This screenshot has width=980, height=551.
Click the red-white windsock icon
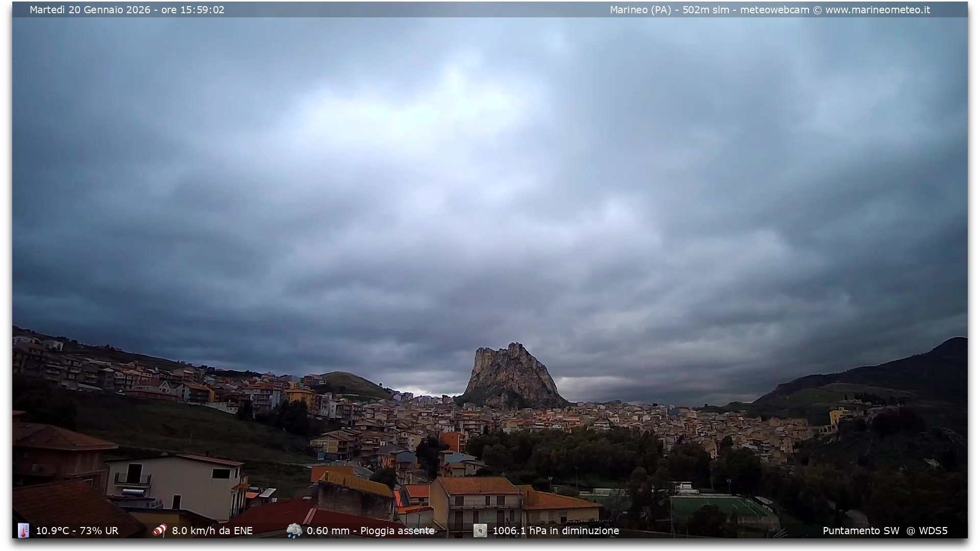coord(160,531)
